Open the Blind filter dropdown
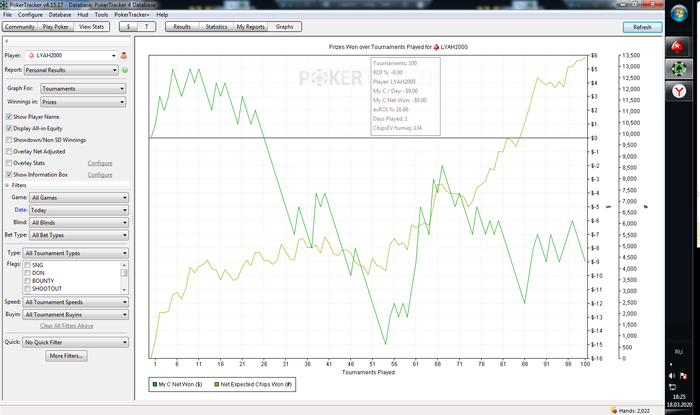 click(79, 223)
